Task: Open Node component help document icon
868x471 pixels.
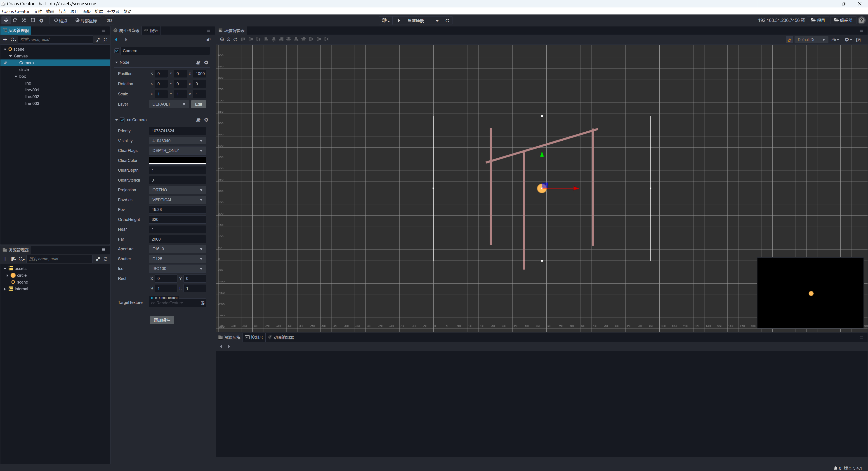Action: coord(198,63)
